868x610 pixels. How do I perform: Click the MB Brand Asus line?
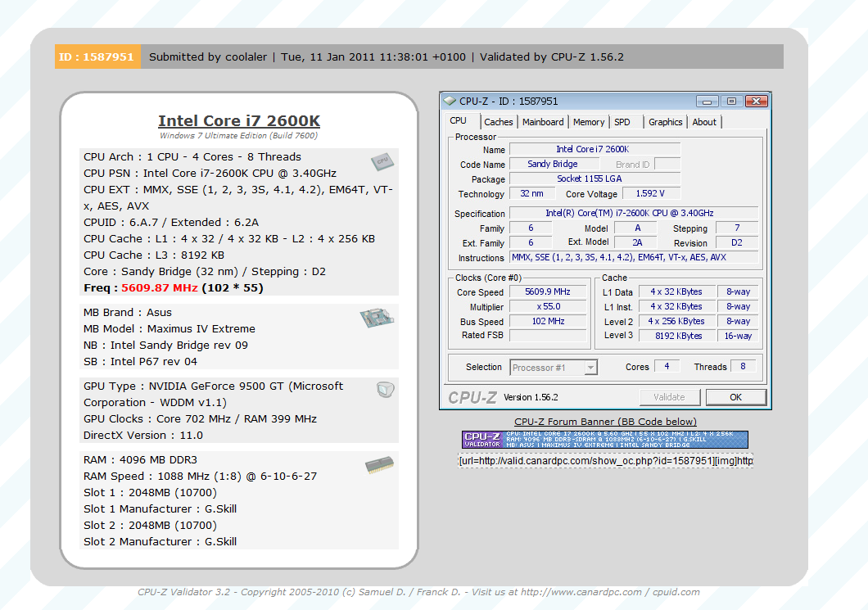tap(128, 312)
